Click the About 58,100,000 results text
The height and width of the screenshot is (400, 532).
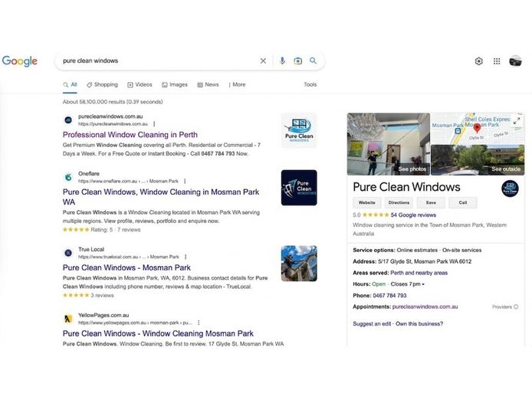coord(113,102)
